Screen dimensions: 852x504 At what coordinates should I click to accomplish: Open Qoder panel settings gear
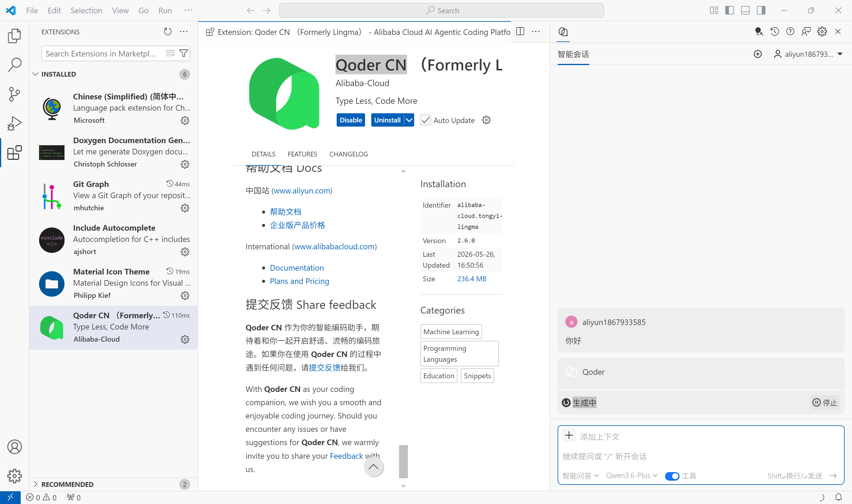822,32
